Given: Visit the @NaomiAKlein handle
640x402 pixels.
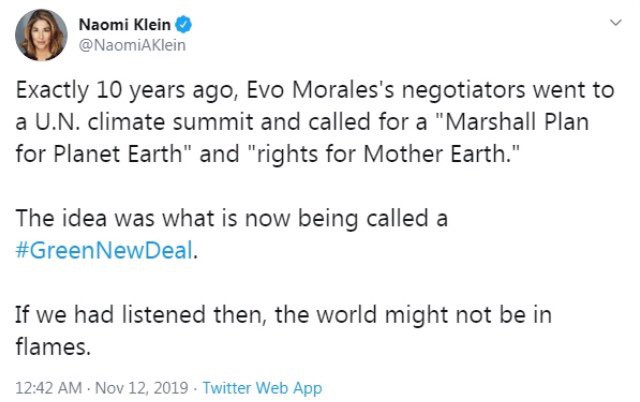Looking at the screenshot, I should [x=127, y=44].
